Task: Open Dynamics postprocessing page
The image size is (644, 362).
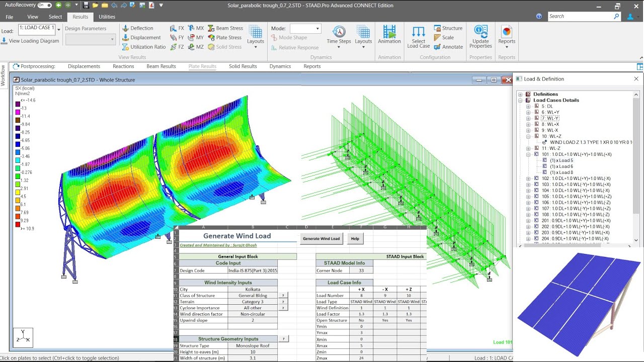Action: [x=280, y=66]
